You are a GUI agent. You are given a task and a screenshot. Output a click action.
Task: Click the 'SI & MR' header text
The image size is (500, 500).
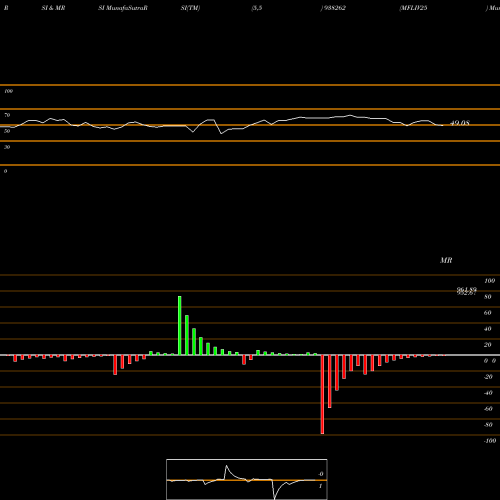(53, 8)
